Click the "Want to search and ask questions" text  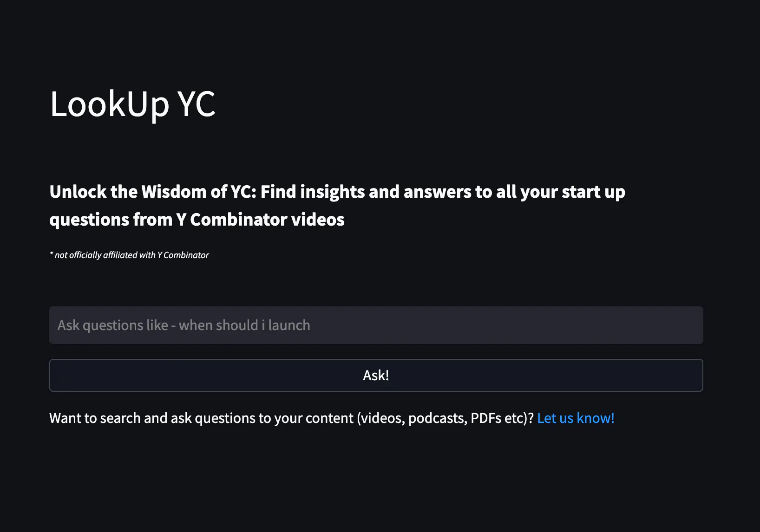pyautogui.click(x=291, y=418)
